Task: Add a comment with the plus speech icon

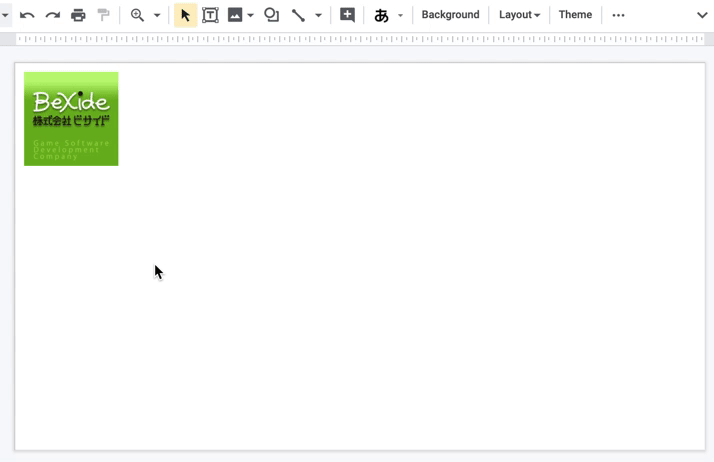Action: (x=347, y=15)
